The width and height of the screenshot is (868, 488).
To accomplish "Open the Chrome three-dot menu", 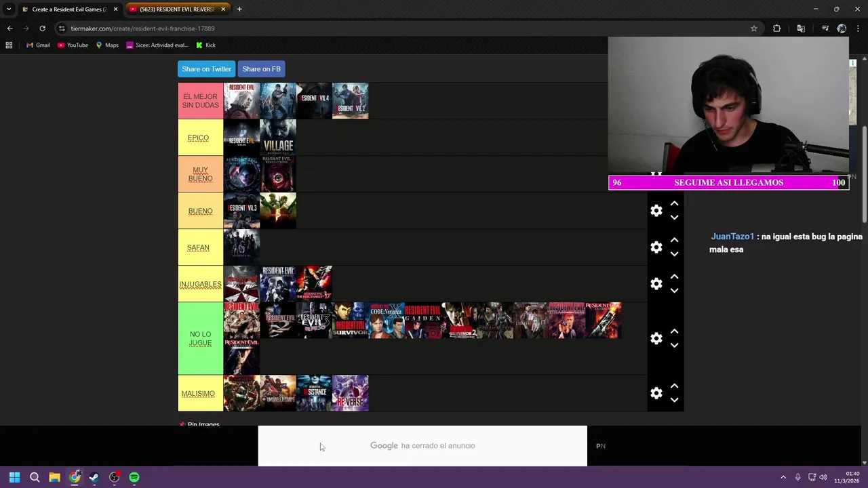I will point(858,28).
